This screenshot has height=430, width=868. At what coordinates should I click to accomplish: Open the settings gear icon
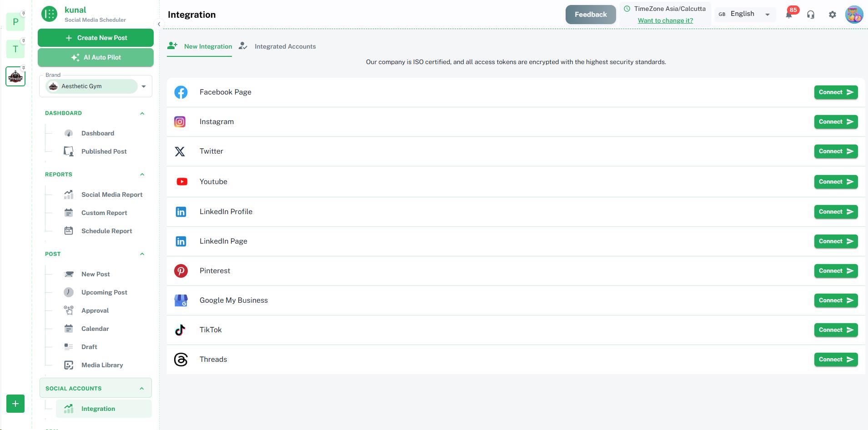833,15
